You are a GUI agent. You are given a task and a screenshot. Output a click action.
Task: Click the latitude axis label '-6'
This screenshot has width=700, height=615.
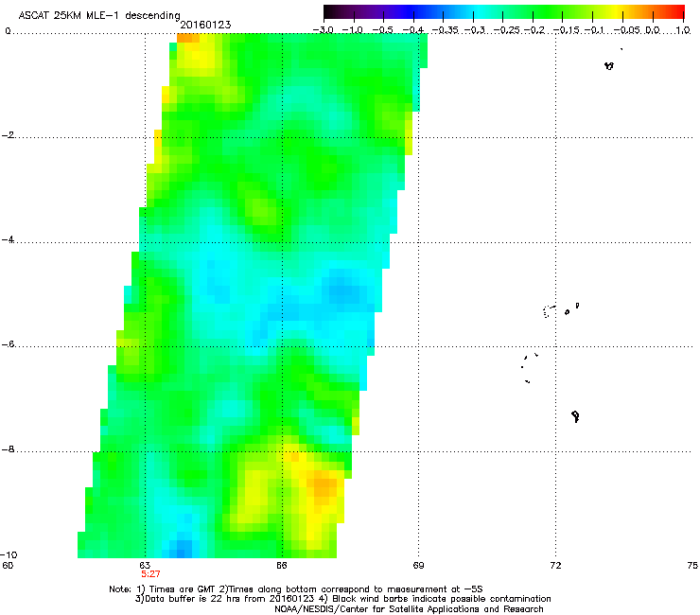pyautogui.click(x=8, y=344)
